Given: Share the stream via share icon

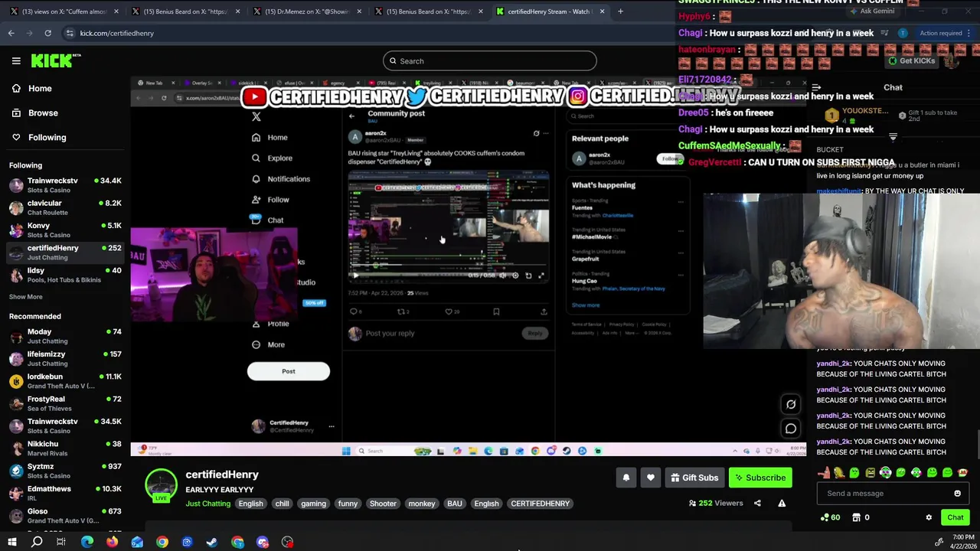Looking at the screenshot, I should (757, 503).
